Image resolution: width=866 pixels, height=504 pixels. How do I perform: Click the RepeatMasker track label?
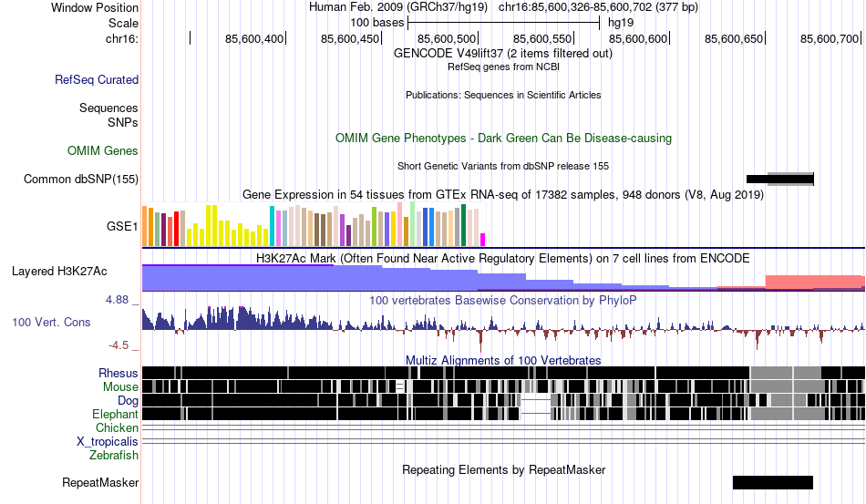coord(100,482)
